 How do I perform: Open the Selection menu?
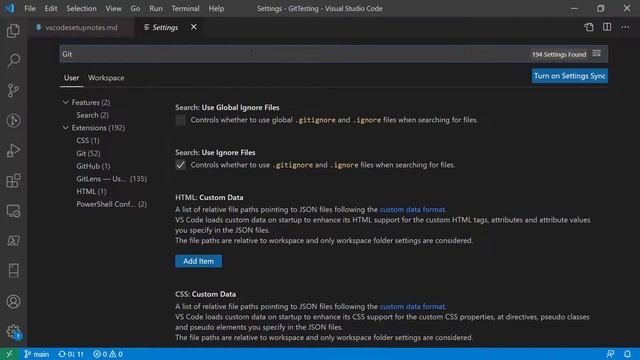81,8
